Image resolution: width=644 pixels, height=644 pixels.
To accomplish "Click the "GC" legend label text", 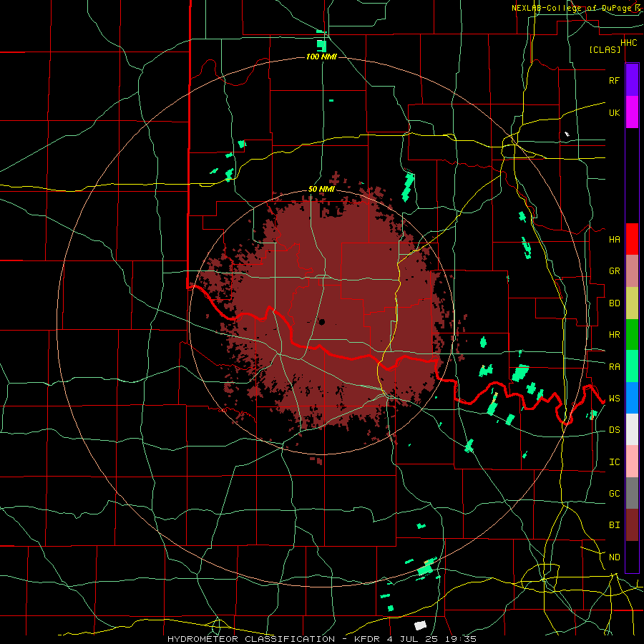I will tap(614, 494).
